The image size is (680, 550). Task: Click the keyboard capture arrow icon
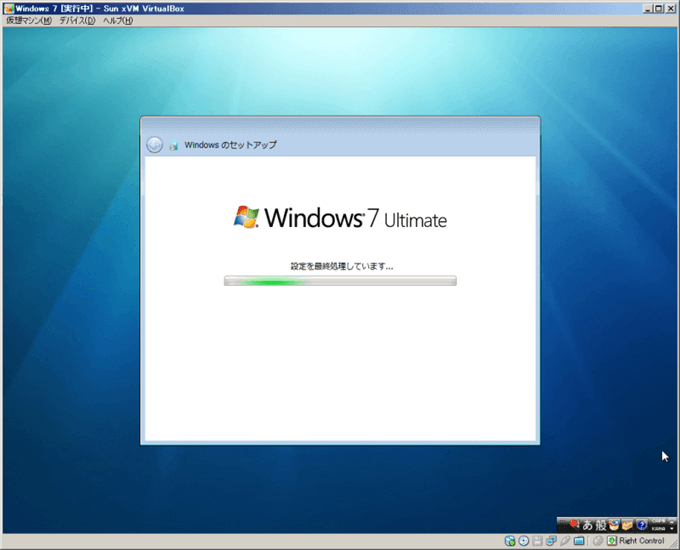[611, 541]
